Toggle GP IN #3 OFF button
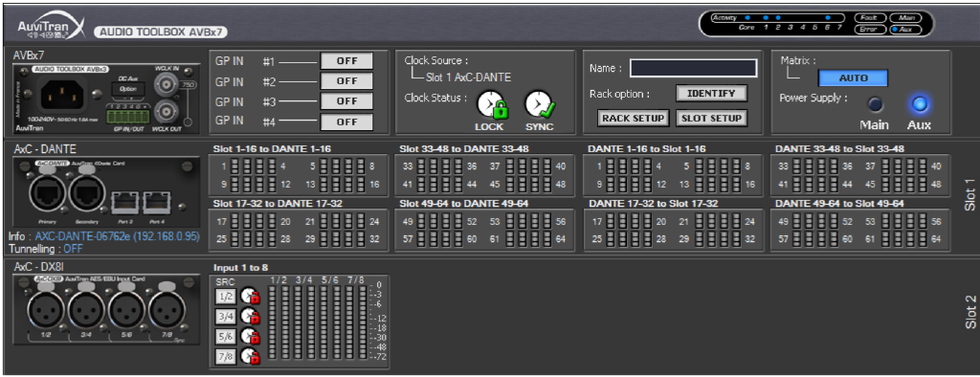 346,101
